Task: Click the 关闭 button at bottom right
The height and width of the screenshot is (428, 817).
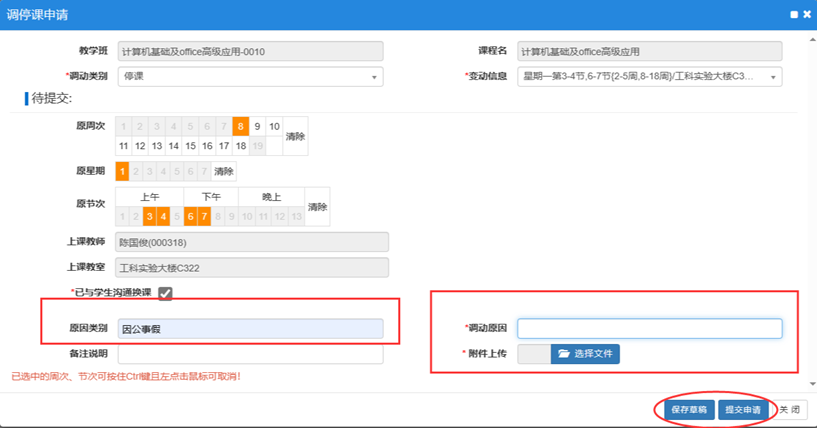Action: pyautogui.click(x=790, y=409)
